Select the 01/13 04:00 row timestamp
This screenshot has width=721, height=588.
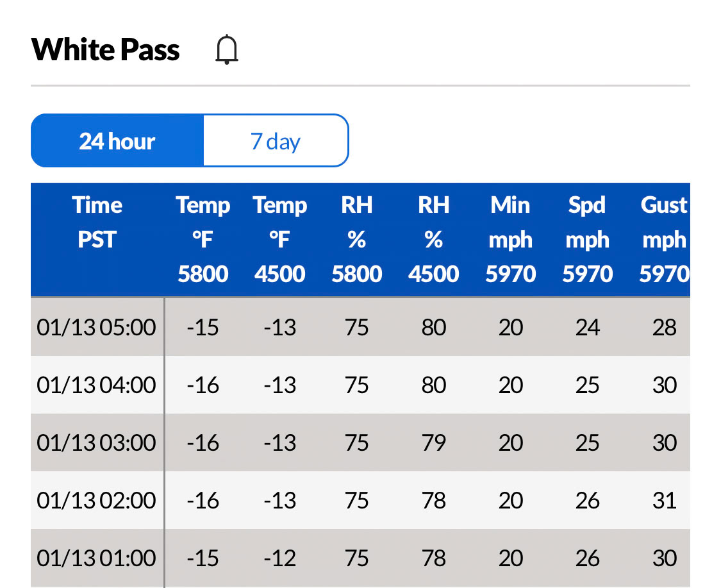tap(97, 385)
